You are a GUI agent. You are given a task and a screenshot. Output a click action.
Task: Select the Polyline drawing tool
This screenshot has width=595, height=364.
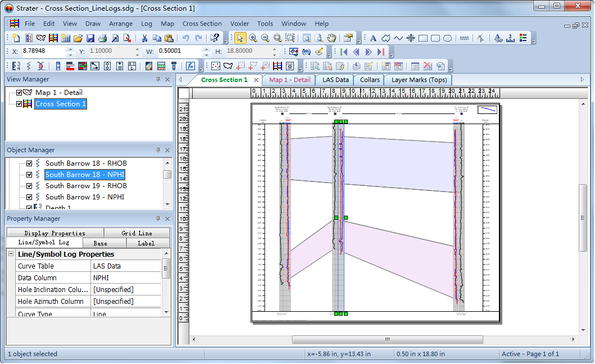(398, 38)
